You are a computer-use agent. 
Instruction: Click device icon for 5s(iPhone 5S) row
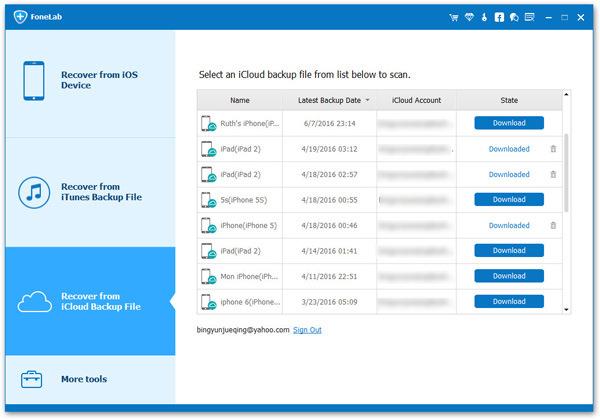click(209, 200)
